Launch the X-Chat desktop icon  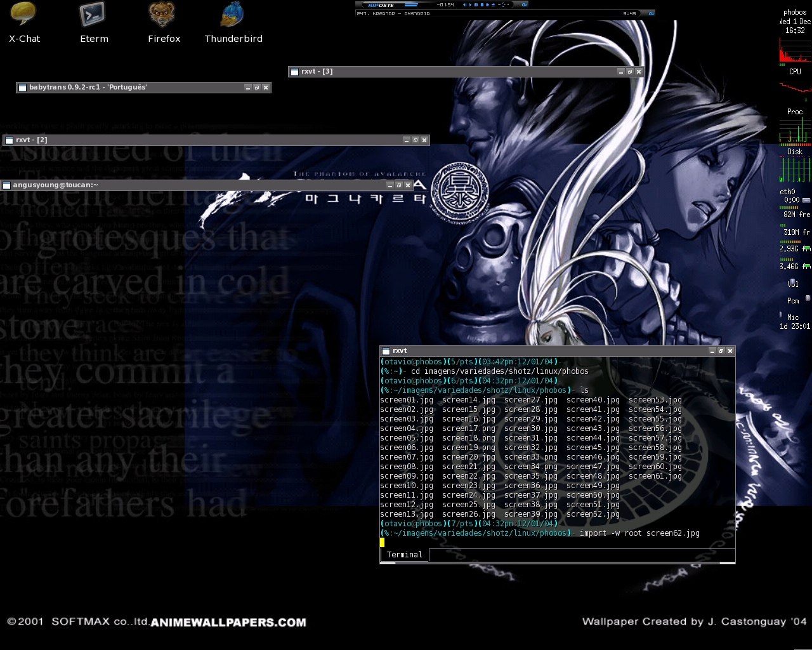coord(24,23)
